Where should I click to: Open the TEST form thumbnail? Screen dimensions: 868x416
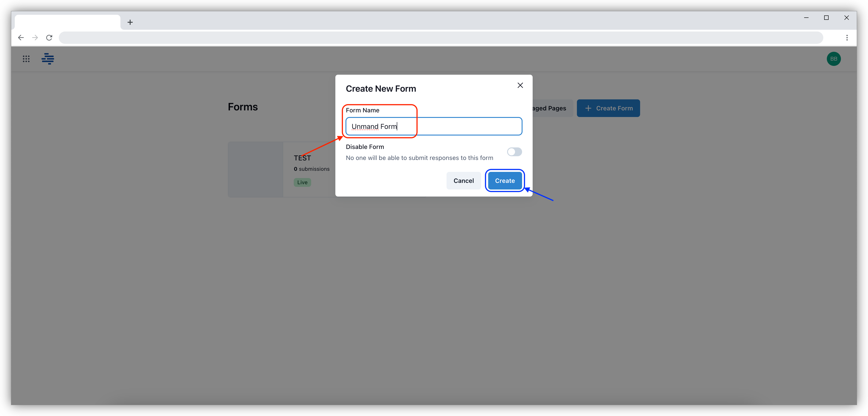click(x=255, y=169)
